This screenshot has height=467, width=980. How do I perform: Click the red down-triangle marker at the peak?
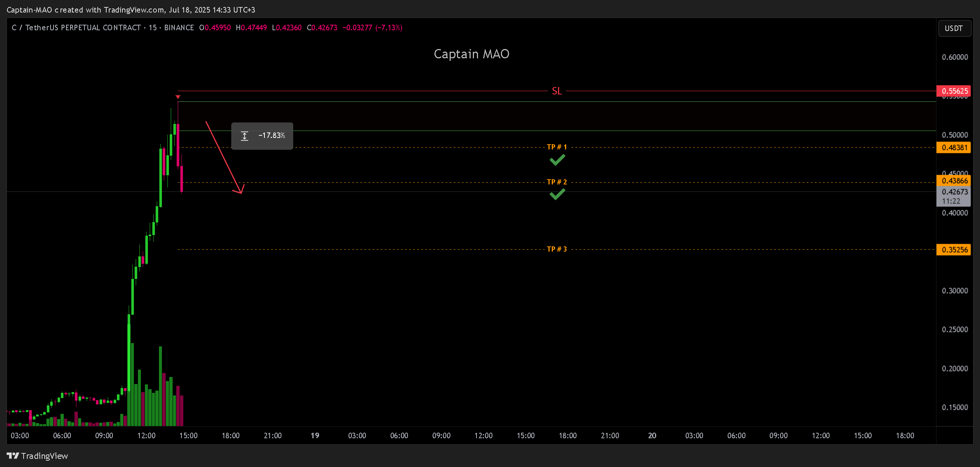178,97
